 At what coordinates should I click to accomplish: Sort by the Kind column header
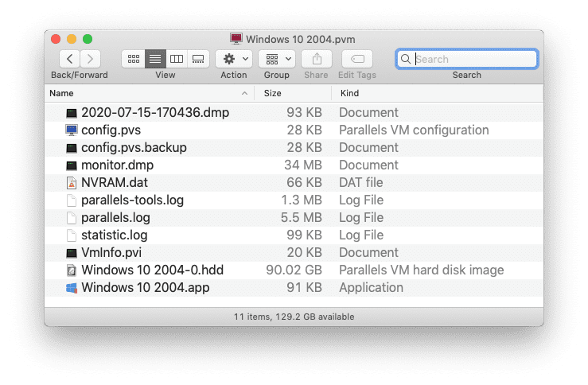[x=438, y=93]
